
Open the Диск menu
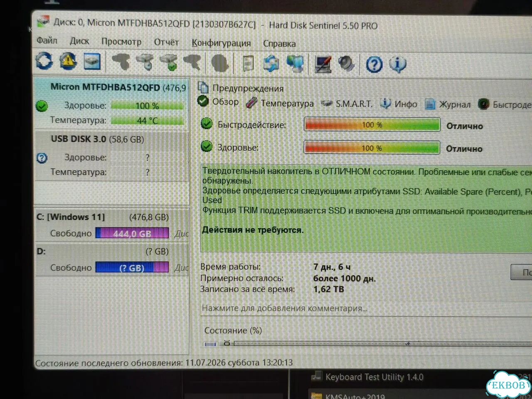pyautogui.click(x=79, y=41)
